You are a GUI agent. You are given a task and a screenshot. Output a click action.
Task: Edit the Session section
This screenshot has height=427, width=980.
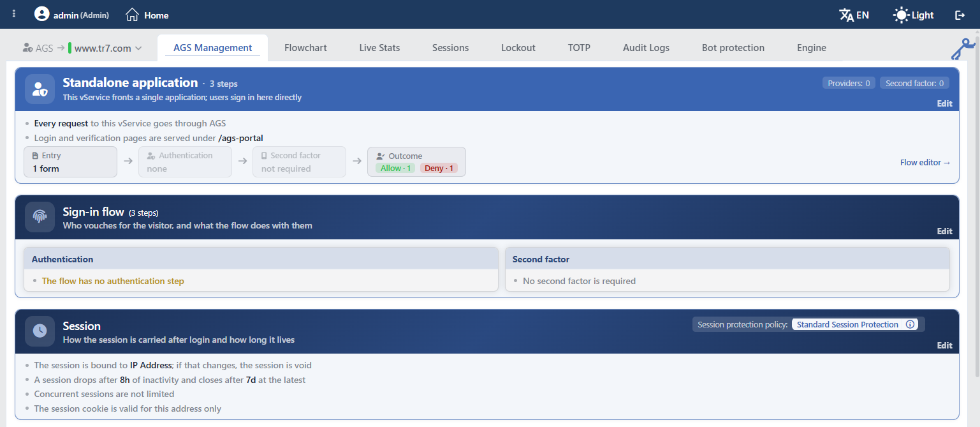944,345
